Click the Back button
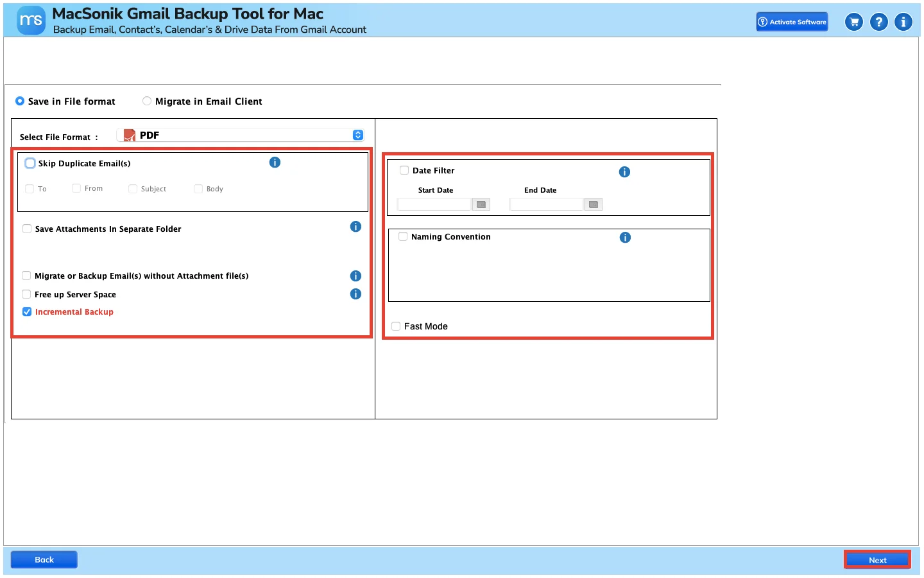The width and height of the screenshot is (924, 578). point(44,559)
